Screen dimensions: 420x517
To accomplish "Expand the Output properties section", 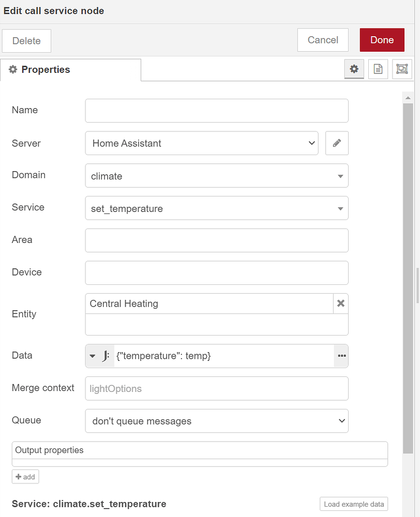I will pos(200,450).
